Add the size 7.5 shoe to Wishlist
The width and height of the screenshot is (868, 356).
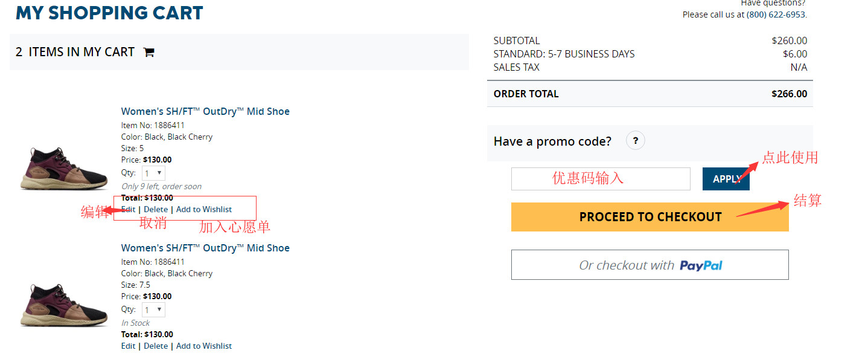coord(204,346)
